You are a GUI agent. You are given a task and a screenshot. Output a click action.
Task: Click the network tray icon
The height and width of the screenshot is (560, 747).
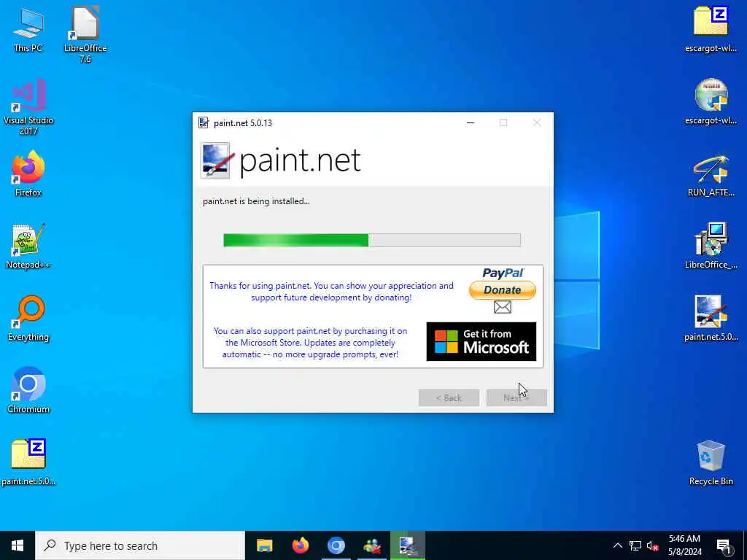tap(635, 545)
